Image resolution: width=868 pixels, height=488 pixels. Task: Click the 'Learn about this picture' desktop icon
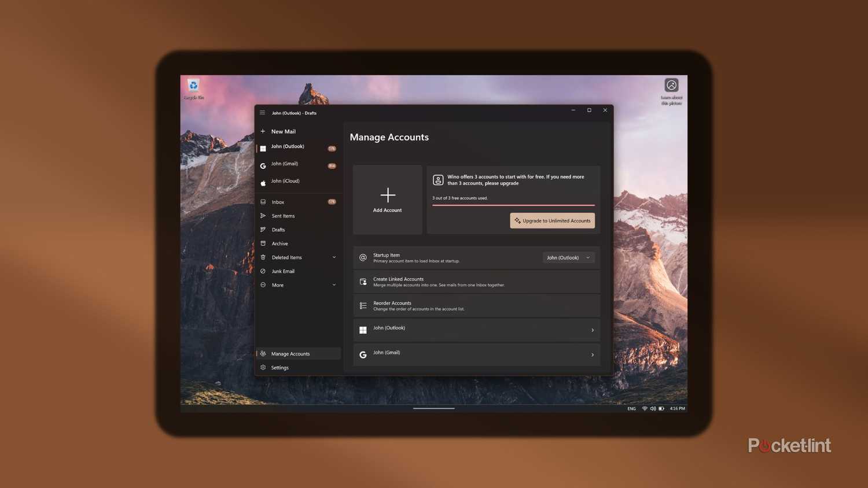click(x=671, y=91)
